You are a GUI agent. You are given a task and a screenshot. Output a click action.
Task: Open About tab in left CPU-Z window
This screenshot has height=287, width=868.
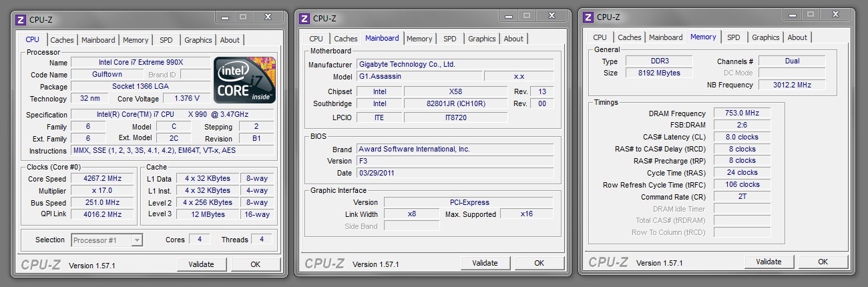(230, 40)
